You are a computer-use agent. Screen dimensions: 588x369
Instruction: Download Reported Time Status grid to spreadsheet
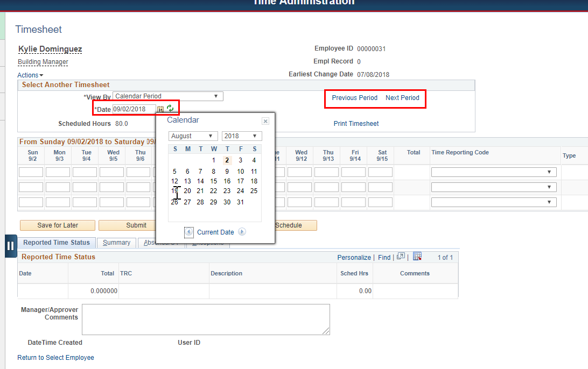[417, 257]
